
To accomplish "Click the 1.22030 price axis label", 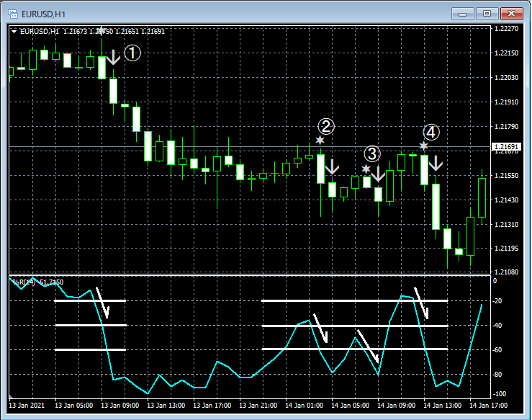I will pyautogui.click(x=507, y=77).
